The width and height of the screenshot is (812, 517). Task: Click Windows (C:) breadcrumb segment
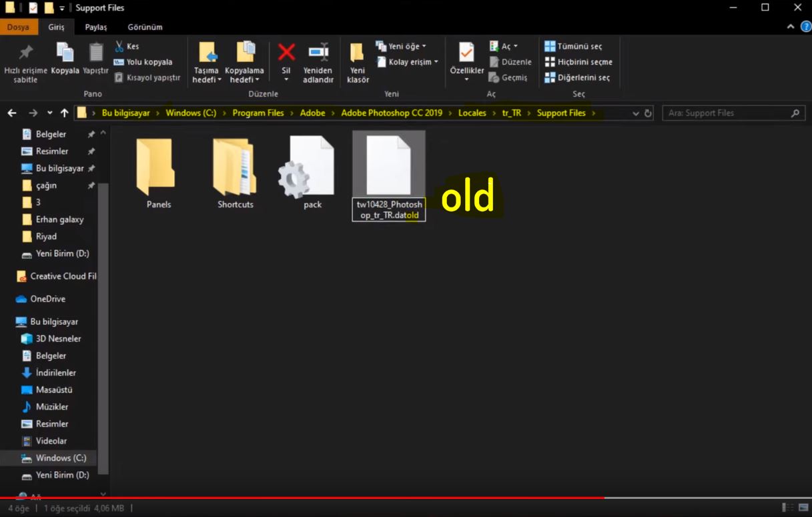(191, 113)
